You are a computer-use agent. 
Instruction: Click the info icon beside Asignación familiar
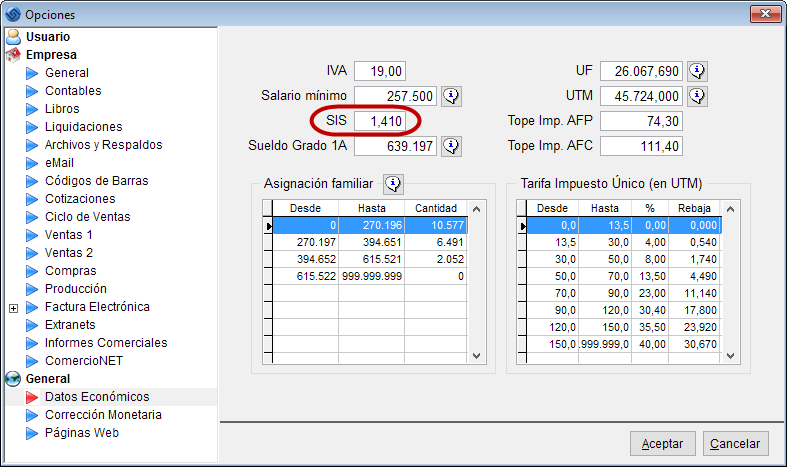pos(393,184)
